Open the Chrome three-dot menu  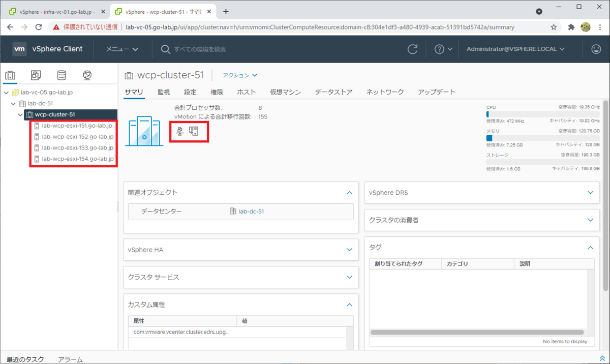[x=600, y=27]
